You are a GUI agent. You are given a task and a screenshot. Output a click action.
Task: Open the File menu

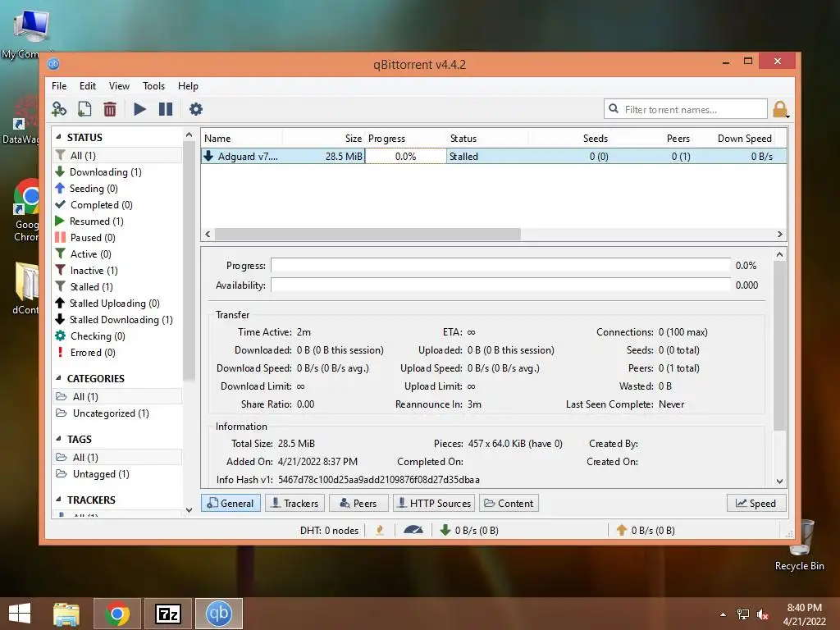(59, 85)
